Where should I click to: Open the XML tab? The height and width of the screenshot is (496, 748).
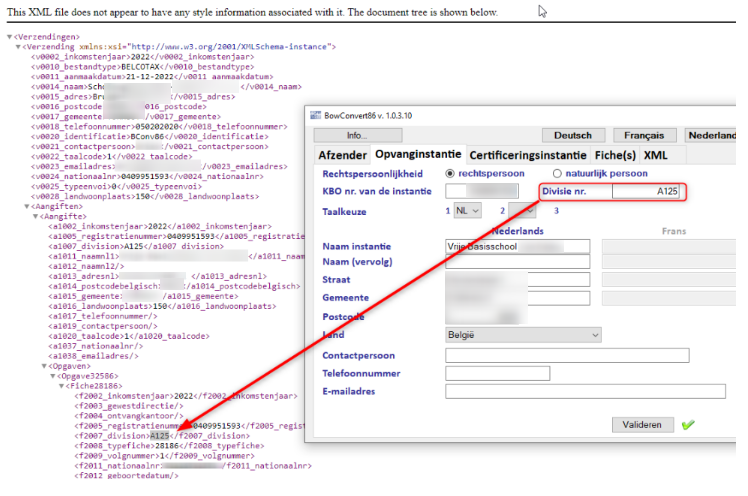(x=655, y=155)
